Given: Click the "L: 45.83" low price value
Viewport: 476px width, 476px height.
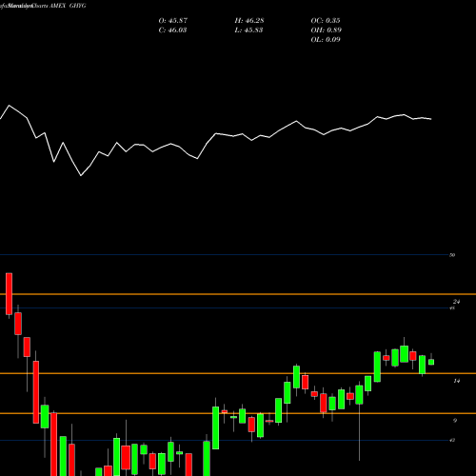Looking at the screenshot, I should click(248, 30).
